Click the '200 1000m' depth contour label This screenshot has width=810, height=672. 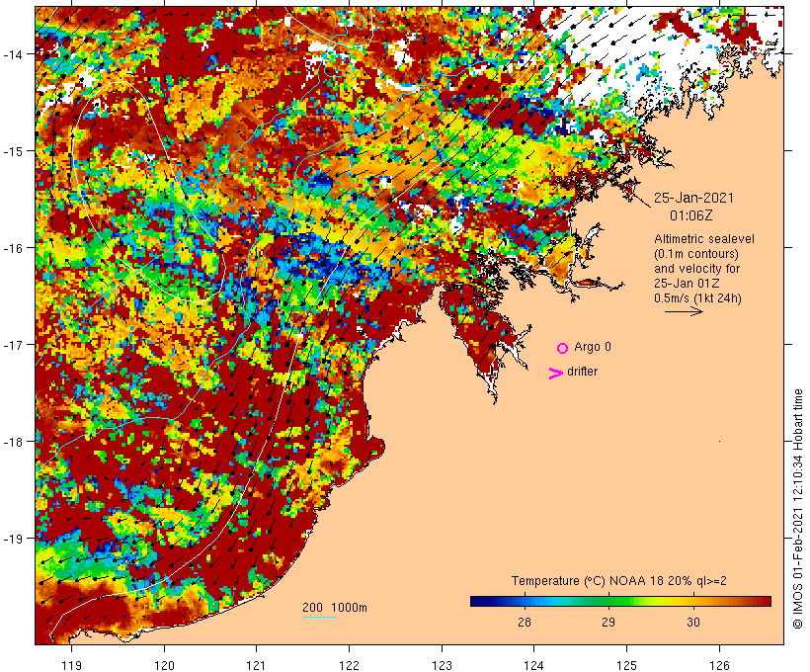[335, 608]
